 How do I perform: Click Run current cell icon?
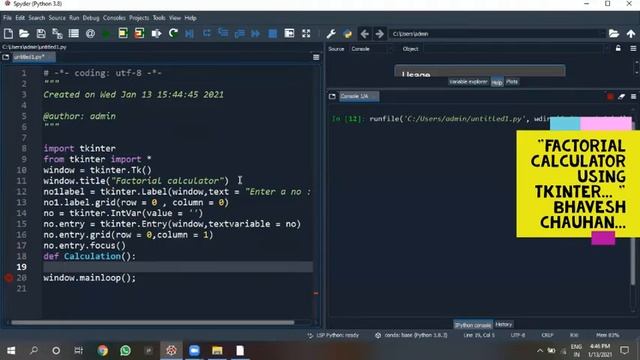click(x=123, y=33)
